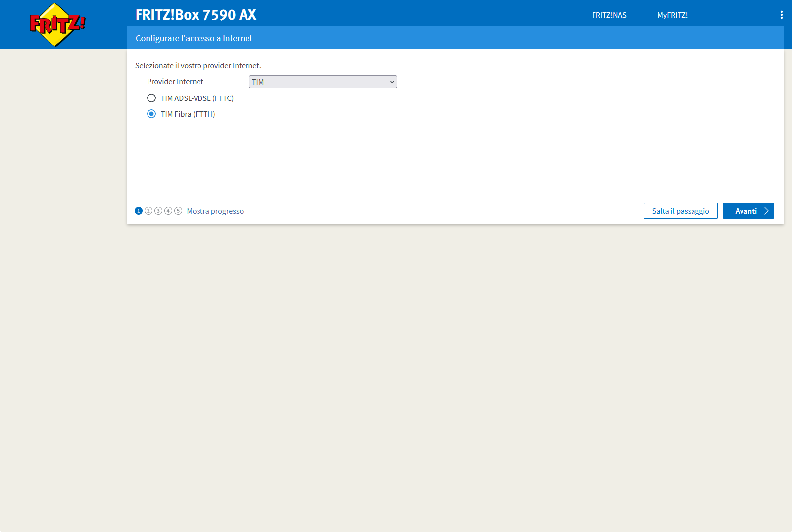Click the FRITZ!Box 7590 AX title

pyautogui.click(x=196, y=15)
